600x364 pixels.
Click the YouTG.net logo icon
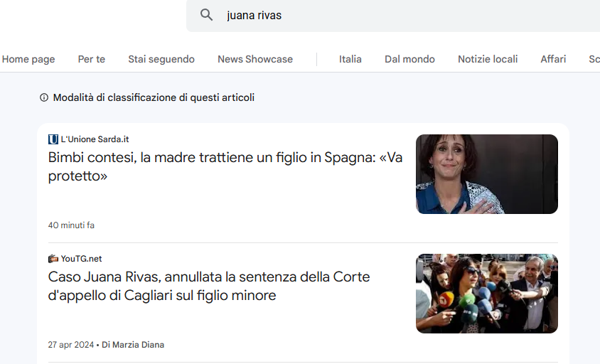click(53, 259)
